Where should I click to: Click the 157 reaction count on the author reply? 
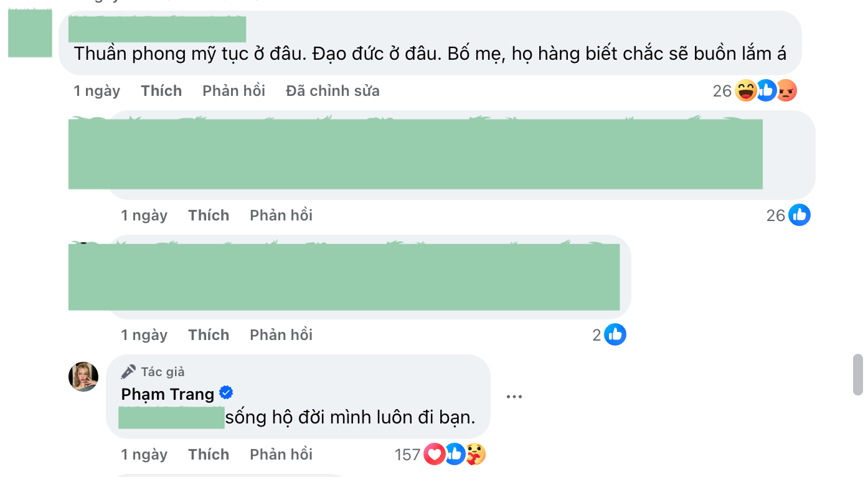click(x=408, y=455)
